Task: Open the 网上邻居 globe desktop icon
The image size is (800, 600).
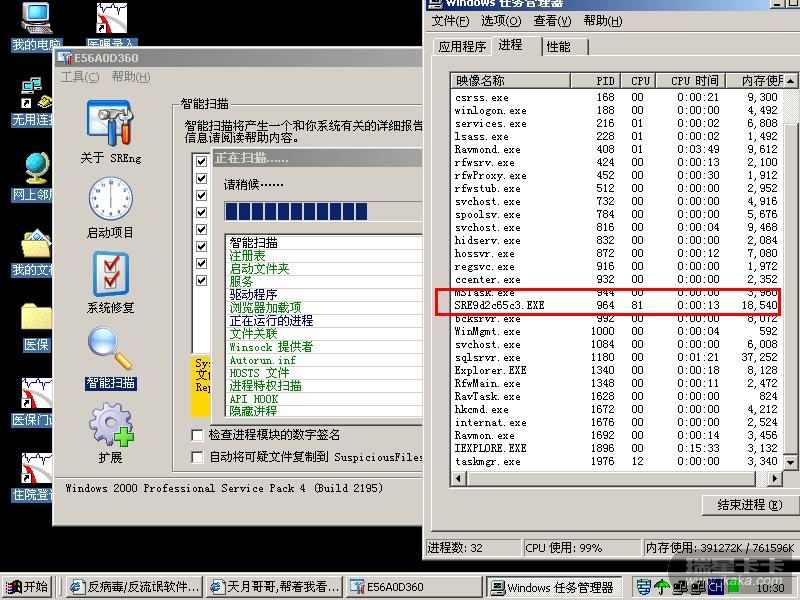Action: point(36,168)
